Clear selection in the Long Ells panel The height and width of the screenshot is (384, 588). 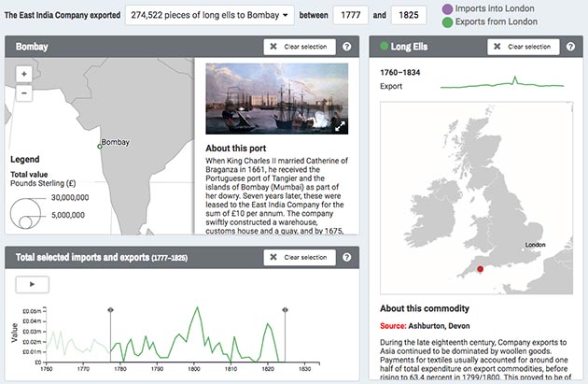click(523, 46)
